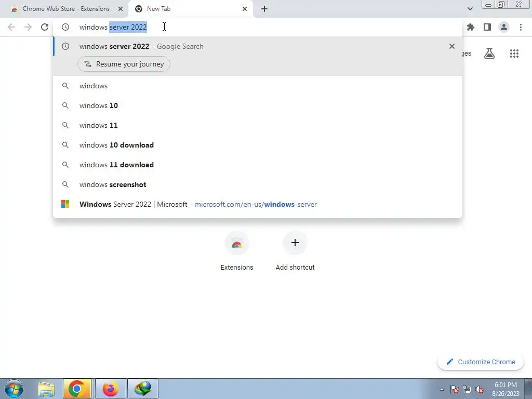Open Internet Download Manager taskbar icon
The height and width of the screenshot is (399, 532).
[143, 389]
